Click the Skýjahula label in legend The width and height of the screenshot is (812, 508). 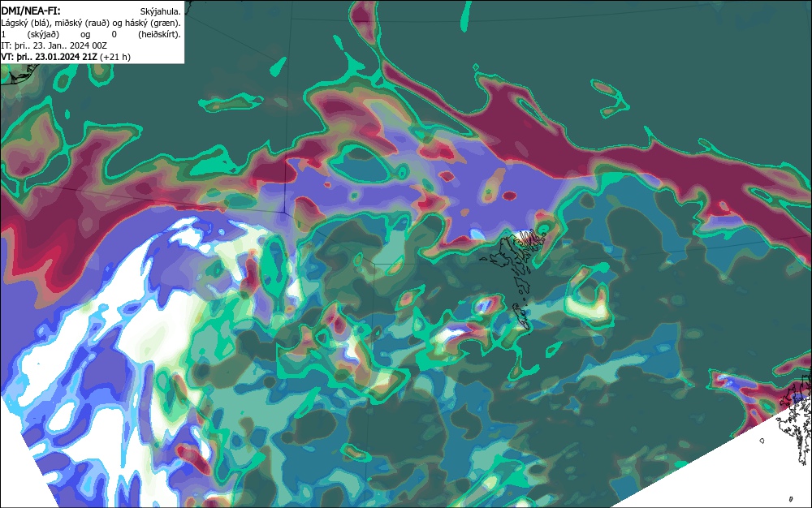(161, 11)
